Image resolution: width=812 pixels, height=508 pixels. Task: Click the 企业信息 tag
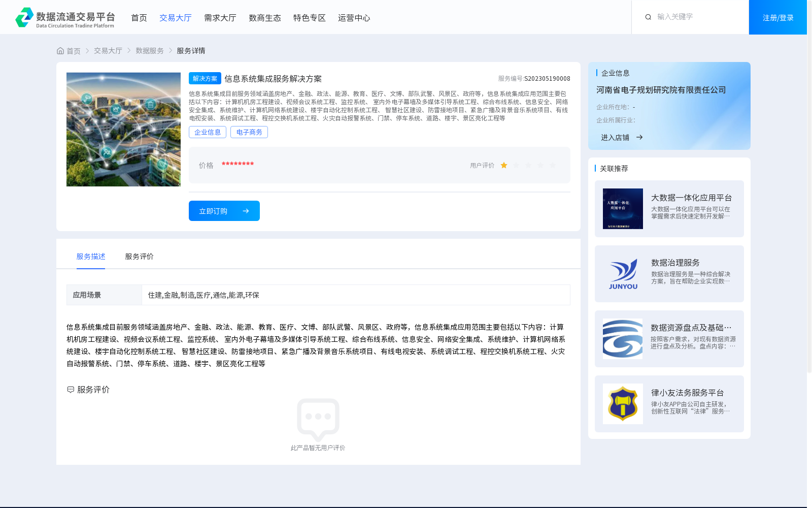click(x=208, y=132)
